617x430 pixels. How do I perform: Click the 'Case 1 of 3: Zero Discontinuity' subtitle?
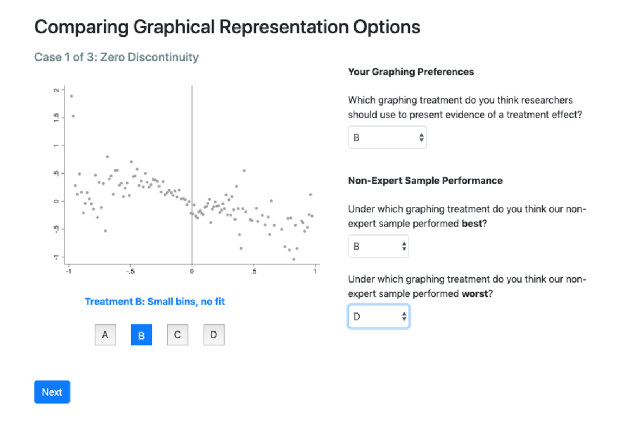click(116, 57)
